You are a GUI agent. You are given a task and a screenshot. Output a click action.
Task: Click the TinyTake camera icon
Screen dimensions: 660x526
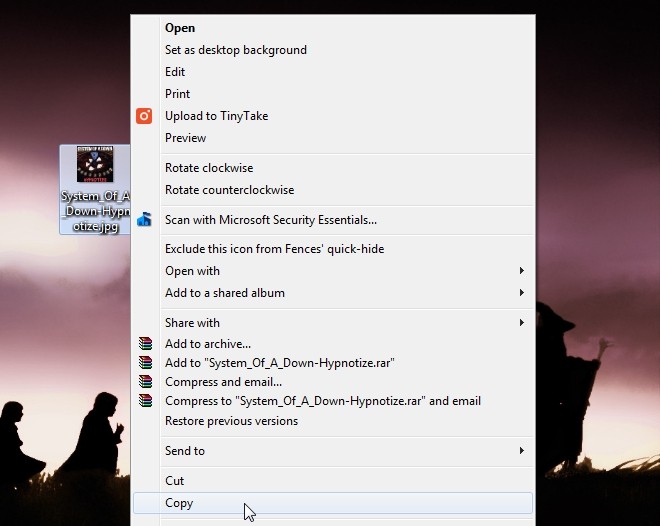click(144, 116)
